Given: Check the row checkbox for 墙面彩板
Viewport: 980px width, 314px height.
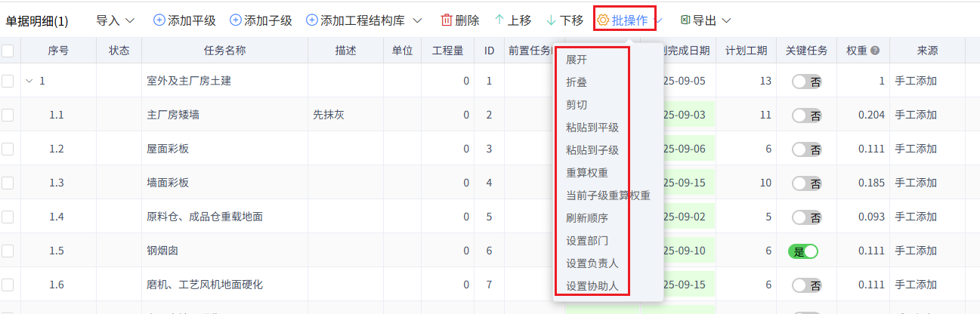Looking at the screenshot, I should pyautogui.click(x=8, y=183).
